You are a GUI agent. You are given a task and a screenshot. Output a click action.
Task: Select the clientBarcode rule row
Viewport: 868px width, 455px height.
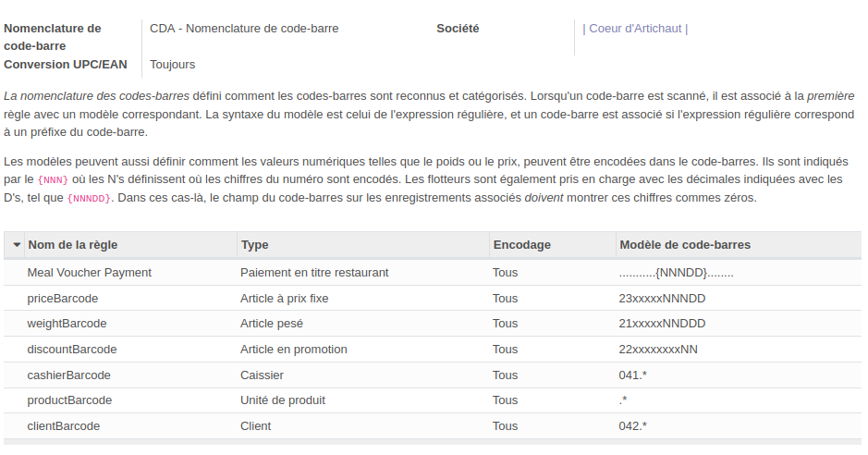[x=64, y=426]
